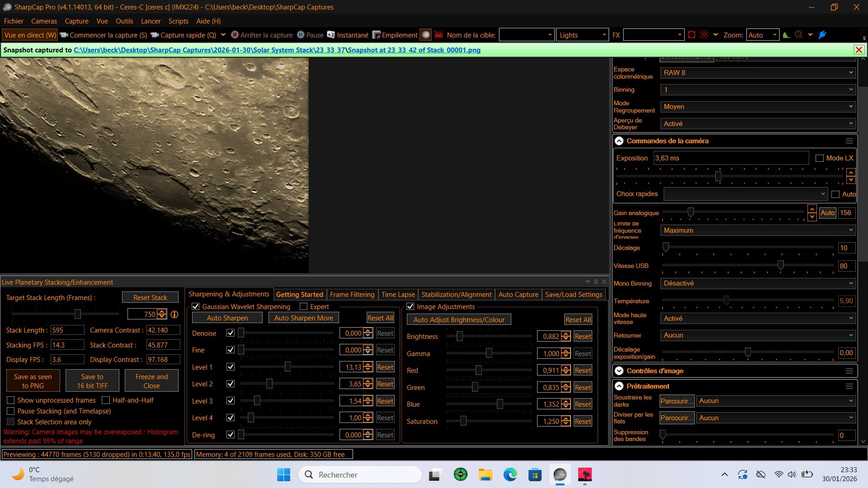868x488 pixels.
Task: Click the blue plug icon in toolbar
Action: [822, 35]
